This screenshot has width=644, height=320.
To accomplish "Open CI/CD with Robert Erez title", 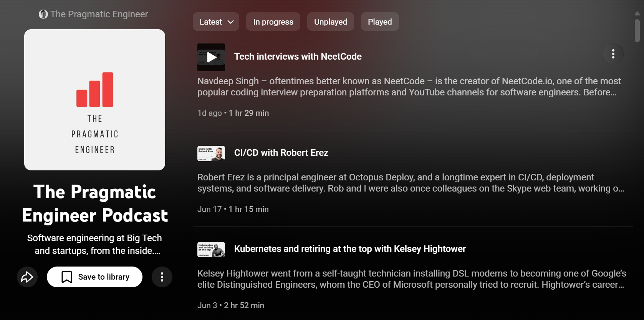I will click(x=281, y=153).
